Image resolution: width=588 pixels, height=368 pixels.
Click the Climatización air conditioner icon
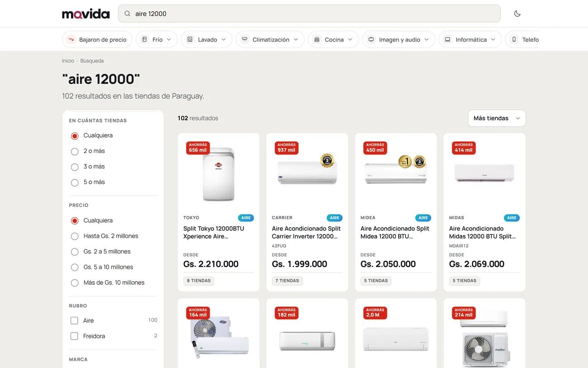(x=244, y=39)
